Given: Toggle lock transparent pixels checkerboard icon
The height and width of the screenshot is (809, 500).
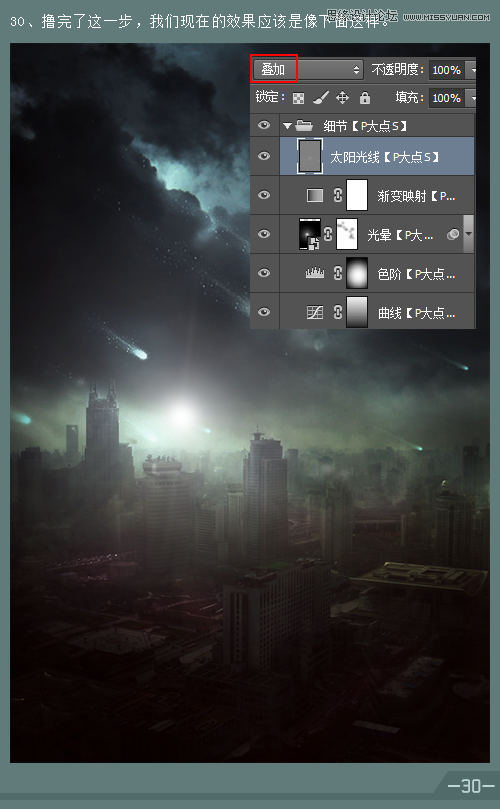Looking at the screenshot, I should 298,98.
